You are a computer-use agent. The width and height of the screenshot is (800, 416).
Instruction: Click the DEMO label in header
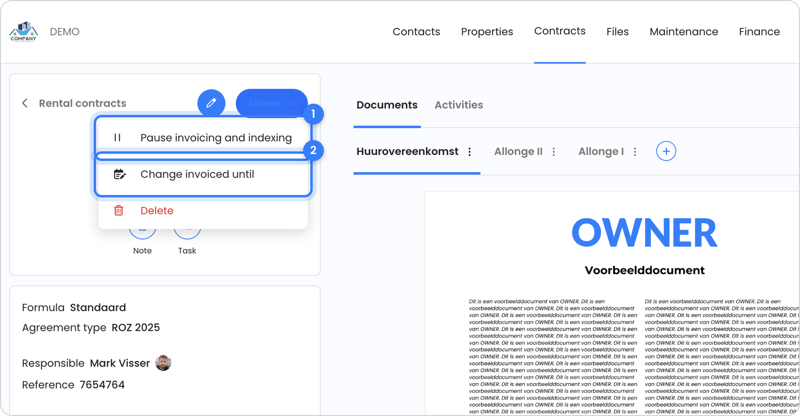coord(64,32)
